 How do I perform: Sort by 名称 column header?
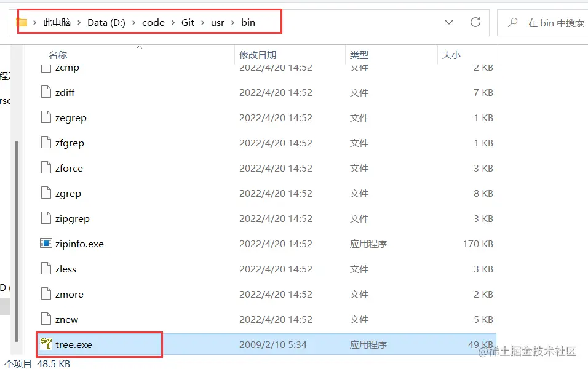[x=58, y=55]
